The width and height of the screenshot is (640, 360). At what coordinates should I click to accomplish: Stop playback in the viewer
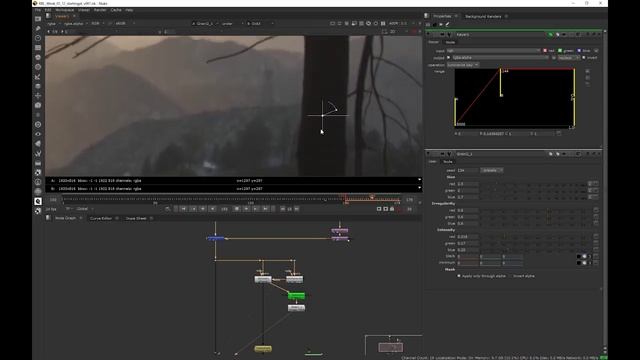pos(236,209)
